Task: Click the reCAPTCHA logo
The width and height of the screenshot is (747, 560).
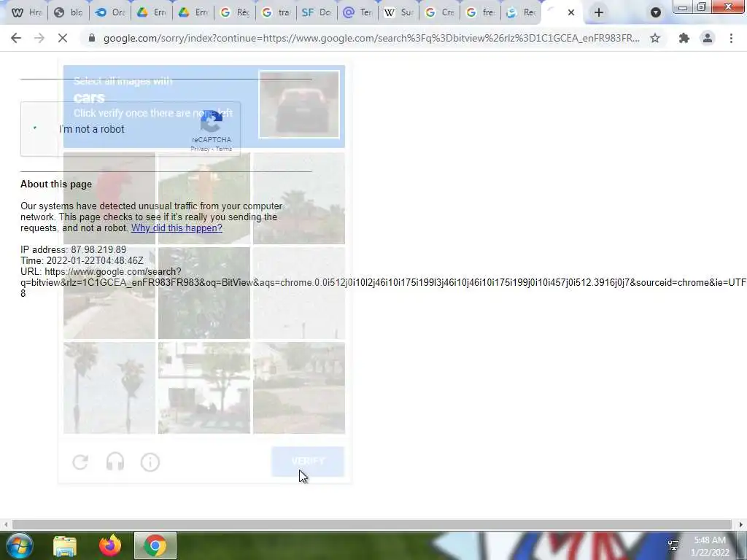Action: tap(211, 122)
